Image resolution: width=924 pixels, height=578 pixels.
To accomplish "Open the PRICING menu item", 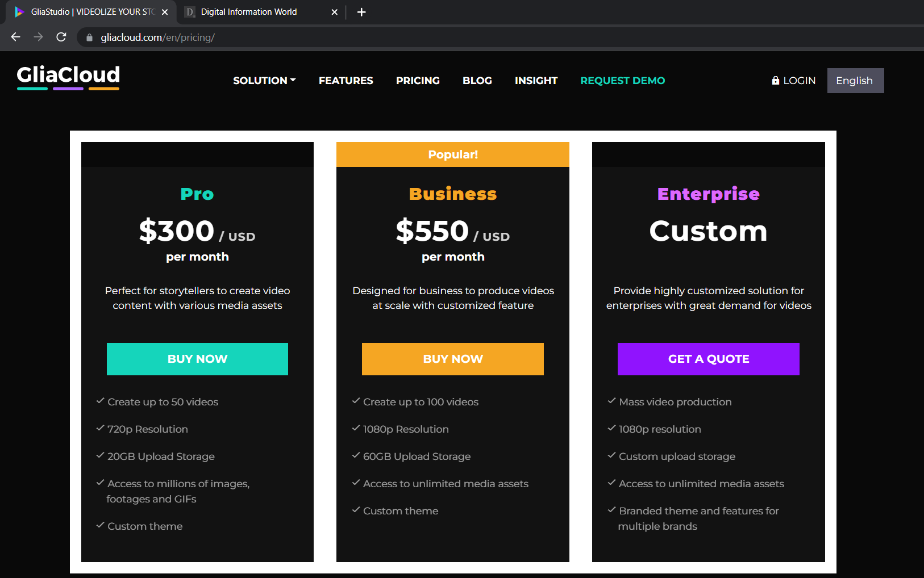I will point(418,81).
